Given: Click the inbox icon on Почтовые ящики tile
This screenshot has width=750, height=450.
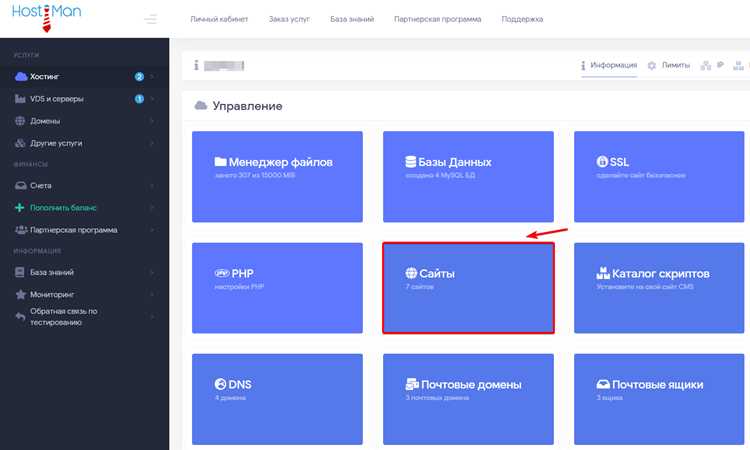Looking at the screenshot, I should click(x=603, y=384).
